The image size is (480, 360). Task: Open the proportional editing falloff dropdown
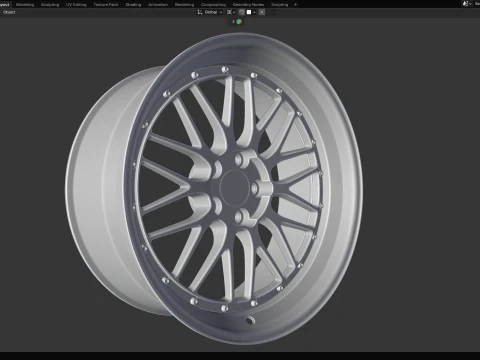271,12
